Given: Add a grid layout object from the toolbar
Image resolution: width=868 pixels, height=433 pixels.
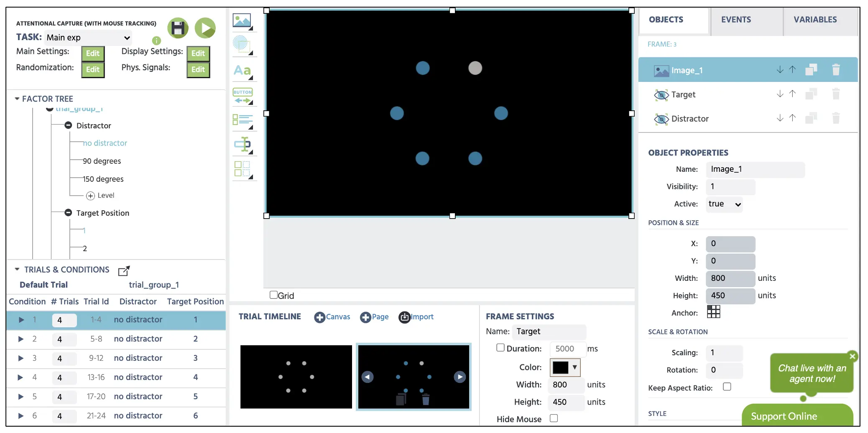Looking at the screenshot, I should coord(243,170).
